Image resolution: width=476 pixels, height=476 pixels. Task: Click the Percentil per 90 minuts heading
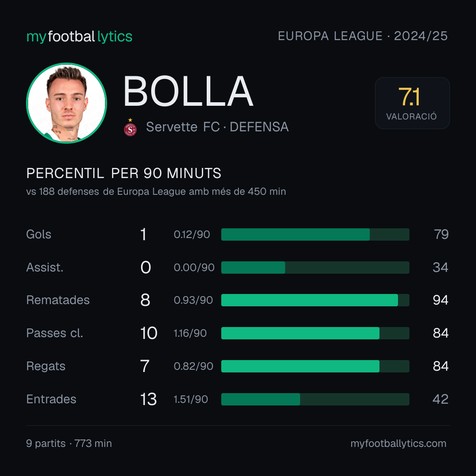coord(123,173)
